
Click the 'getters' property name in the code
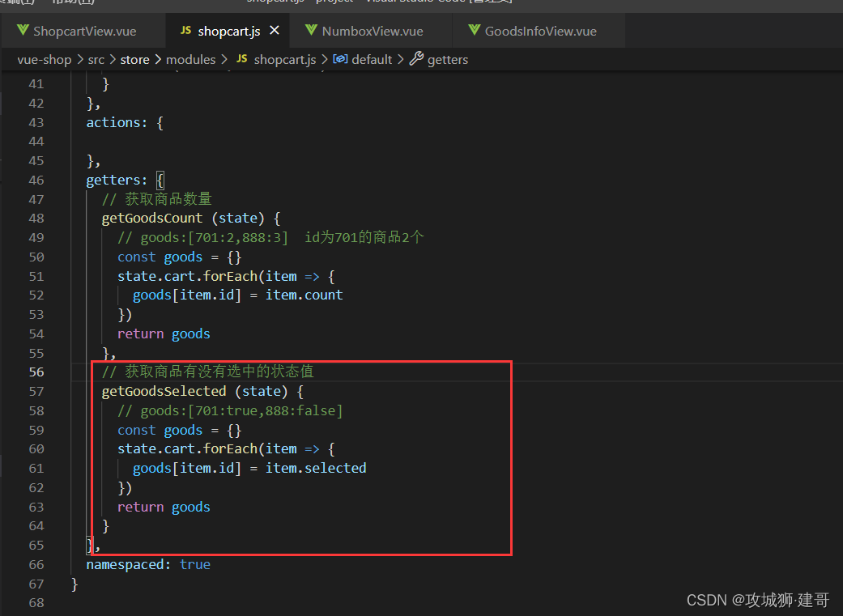(x=113, y=180)
